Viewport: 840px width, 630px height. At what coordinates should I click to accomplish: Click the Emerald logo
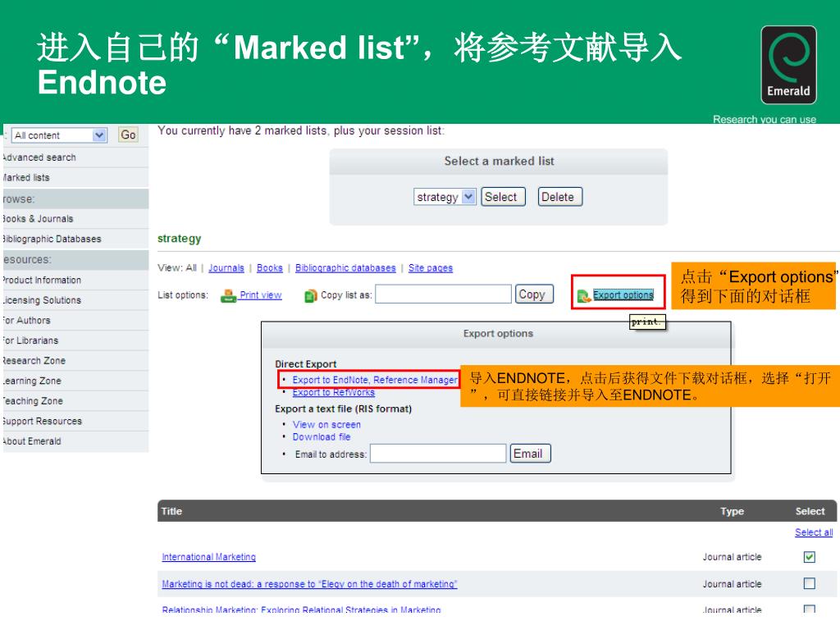click(x=788, y=65)
